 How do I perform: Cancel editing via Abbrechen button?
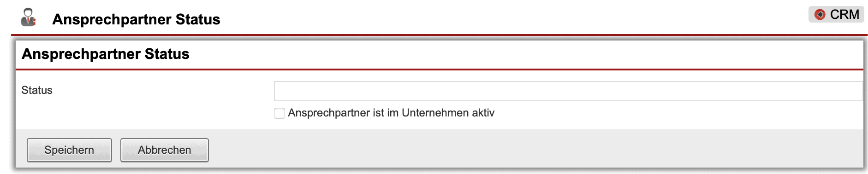[164, 150]
